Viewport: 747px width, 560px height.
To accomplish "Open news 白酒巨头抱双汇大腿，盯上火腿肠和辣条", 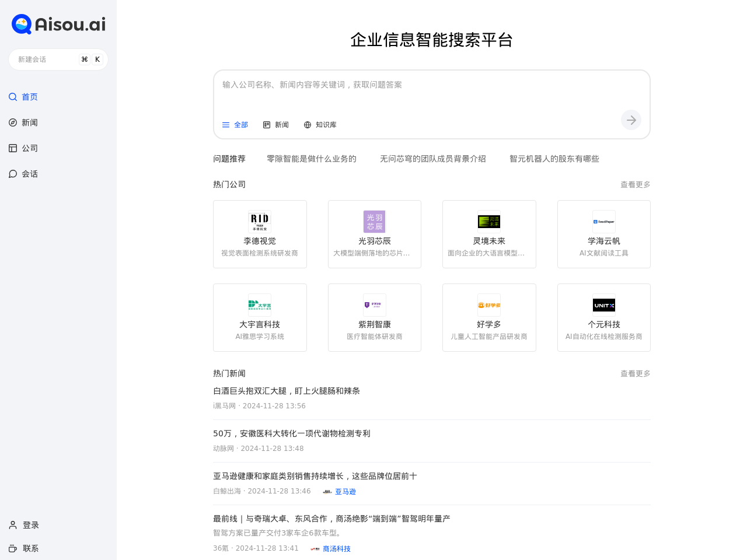I will point(287,391).
